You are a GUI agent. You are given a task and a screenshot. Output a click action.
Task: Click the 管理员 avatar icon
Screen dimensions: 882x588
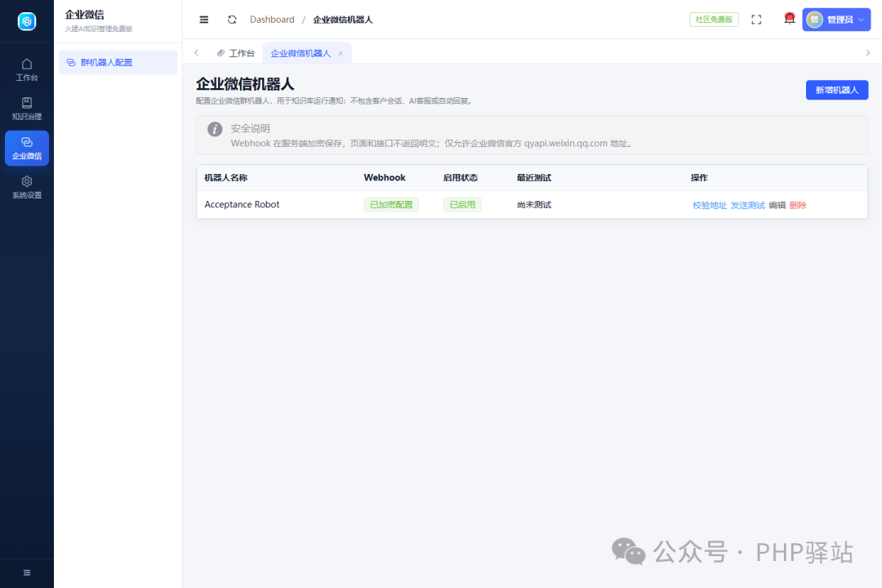point(814,20)
